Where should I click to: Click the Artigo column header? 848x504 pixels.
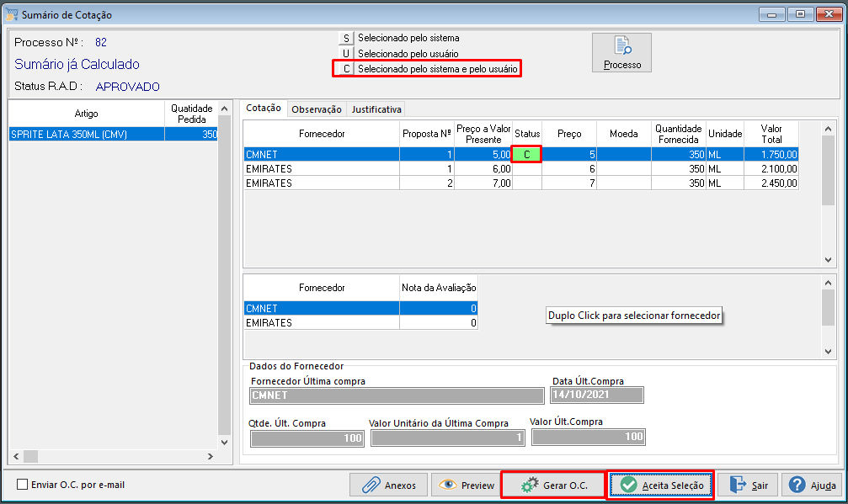pyautogui.click(x=87, y=114)
